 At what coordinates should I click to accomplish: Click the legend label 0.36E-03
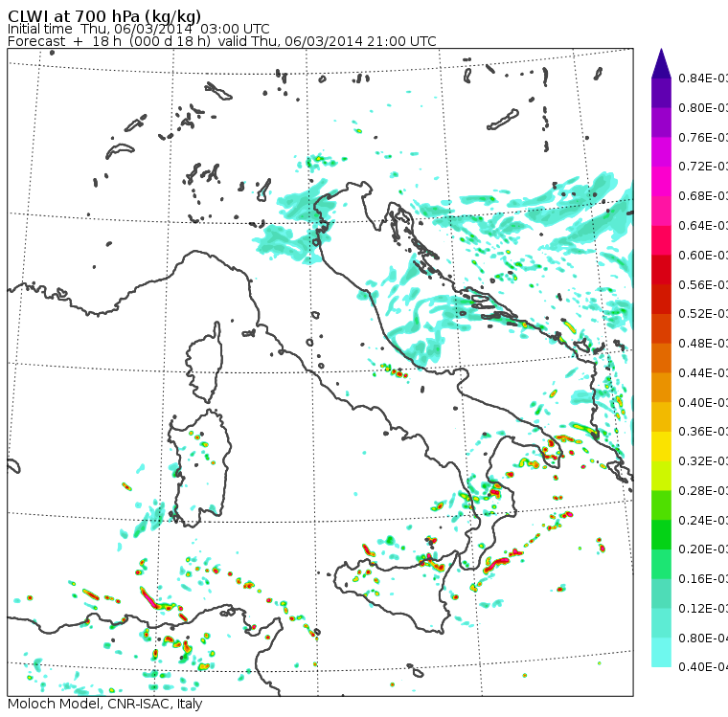pos(703,432)
